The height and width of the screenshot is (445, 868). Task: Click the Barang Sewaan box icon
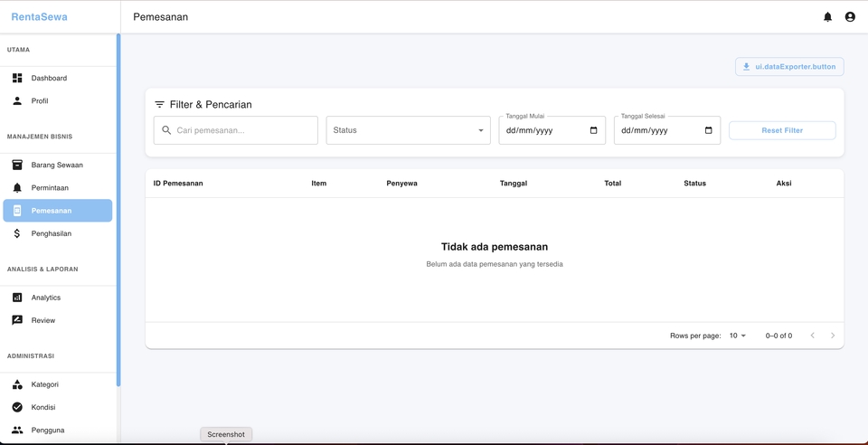pyautogui.click(x=17, y=166)
